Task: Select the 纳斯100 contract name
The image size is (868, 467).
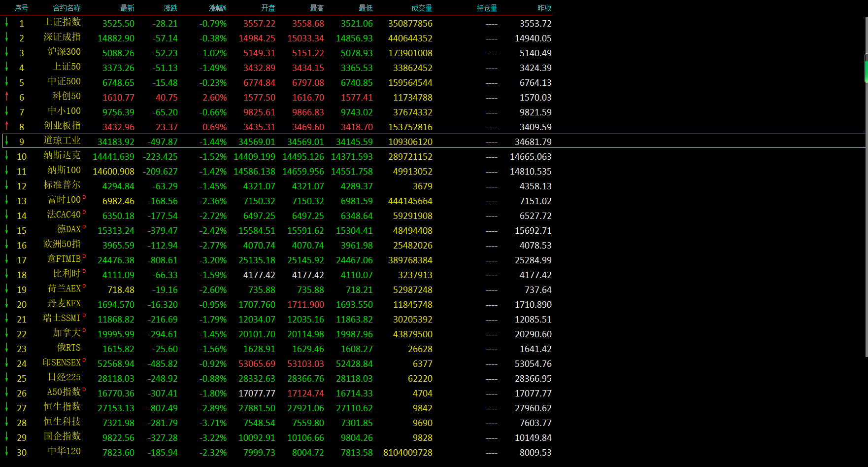Action: point(64,170)
